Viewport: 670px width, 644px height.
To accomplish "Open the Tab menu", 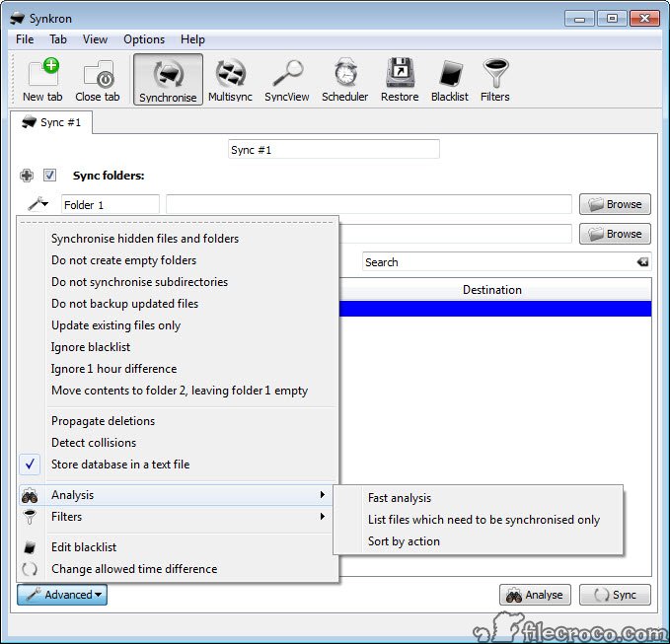I will tap(58, 39).
